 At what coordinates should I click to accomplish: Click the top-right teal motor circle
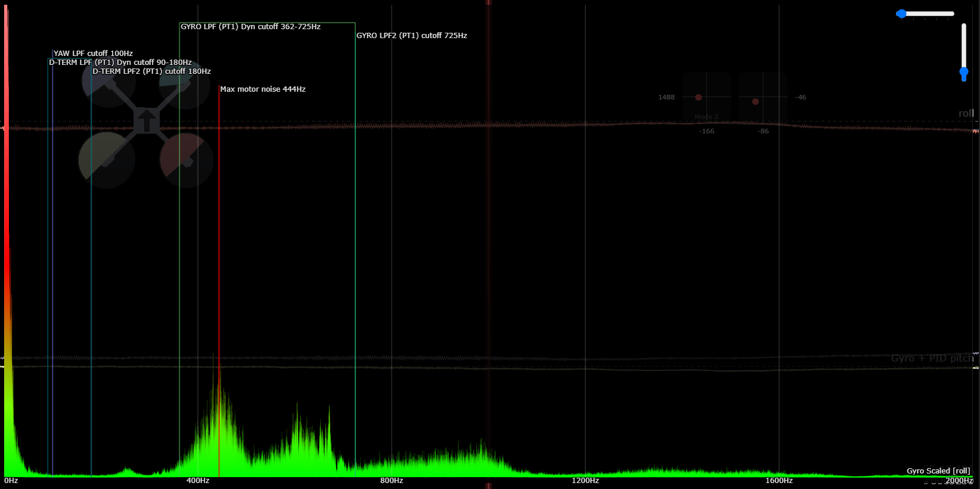coord(184,83)
